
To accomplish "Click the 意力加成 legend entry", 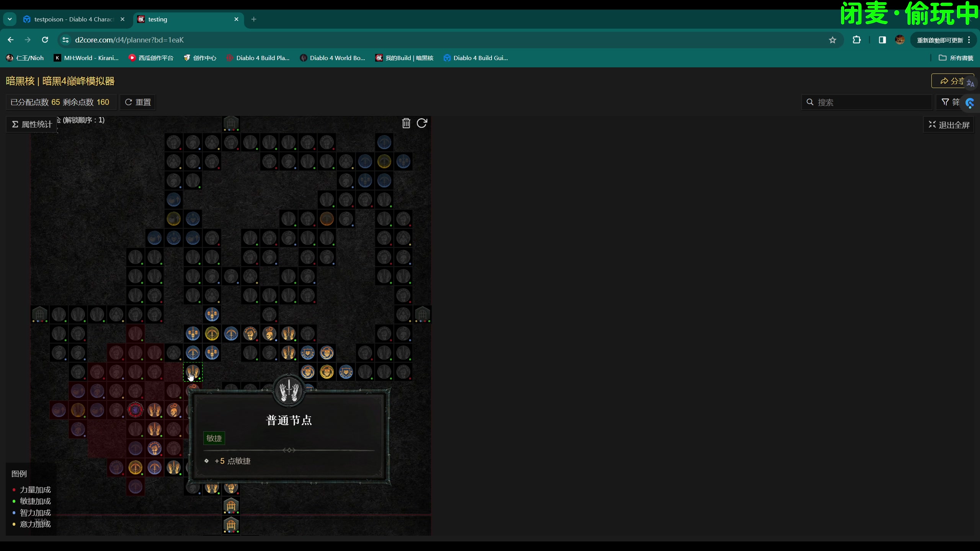I will (31, 524).
